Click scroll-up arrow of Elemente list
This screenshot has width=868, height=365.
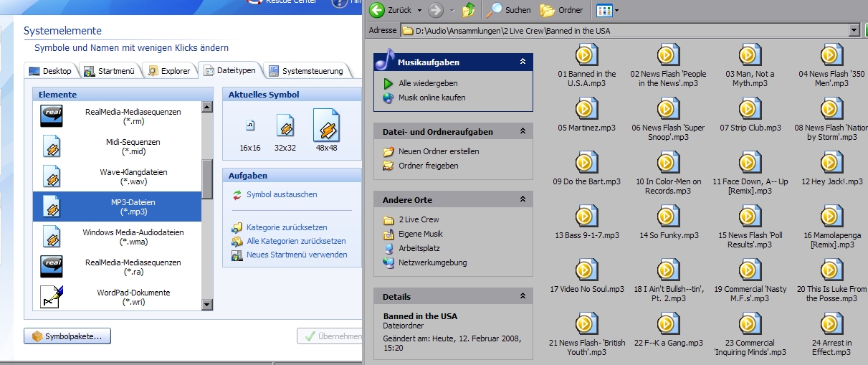207,108
